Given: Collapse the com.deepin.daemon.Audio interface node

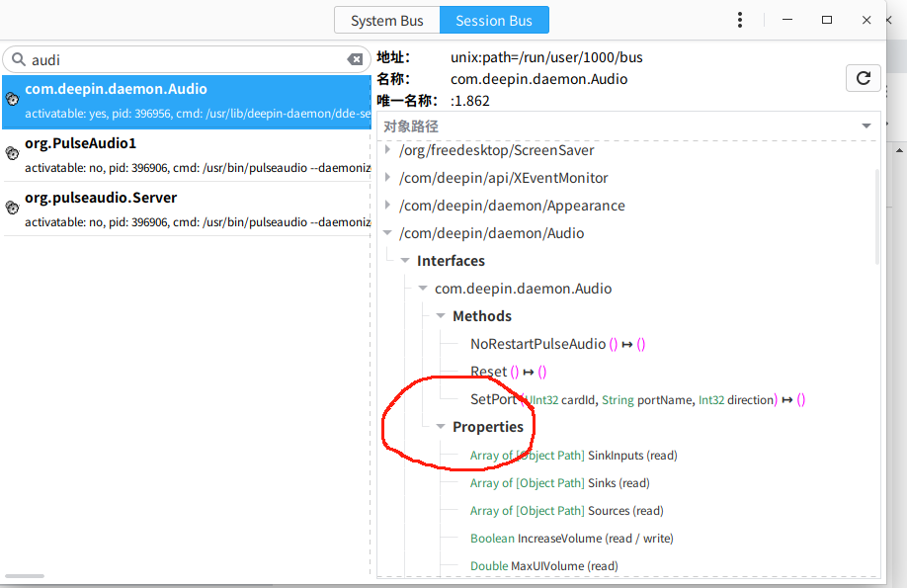Looking at the screenshot, I should click(x=423, y=289).
